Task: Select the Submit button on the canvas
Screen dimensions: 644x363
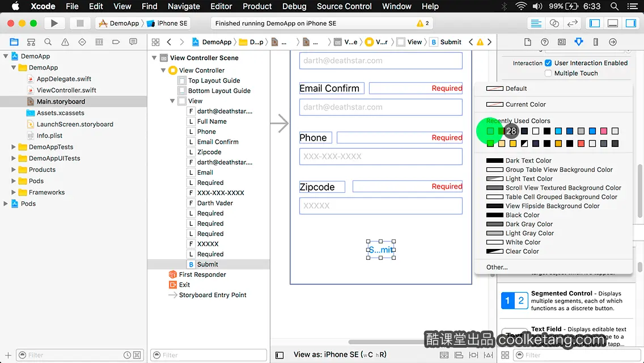Action: point(381,250)
